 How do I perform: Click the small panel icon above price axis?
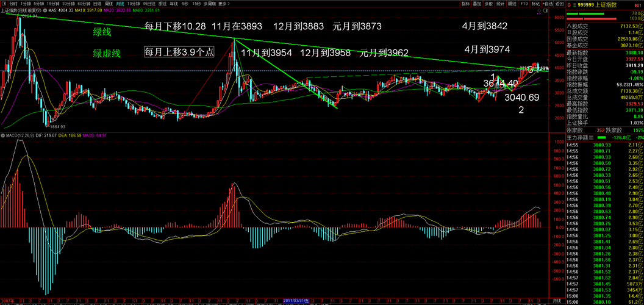[545, 11]
